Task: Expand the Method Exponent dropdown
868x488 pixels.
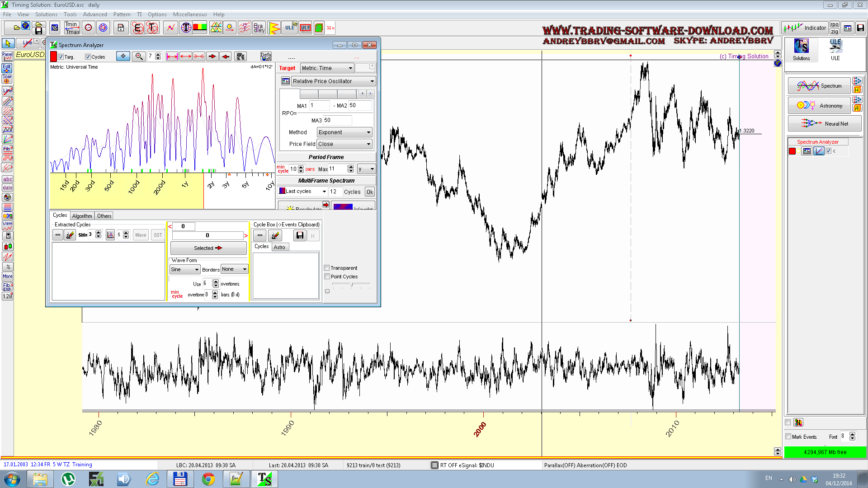Action: click(344, 132)
